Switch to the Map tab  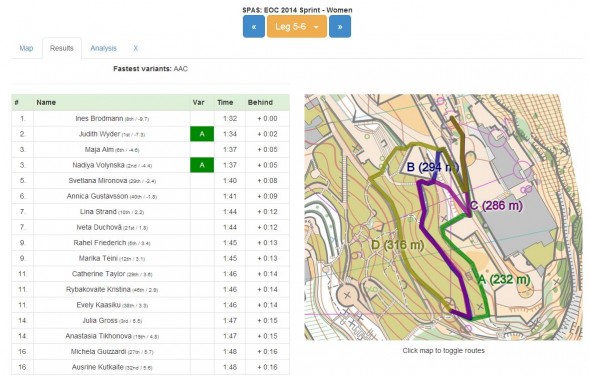click(26, 48)
